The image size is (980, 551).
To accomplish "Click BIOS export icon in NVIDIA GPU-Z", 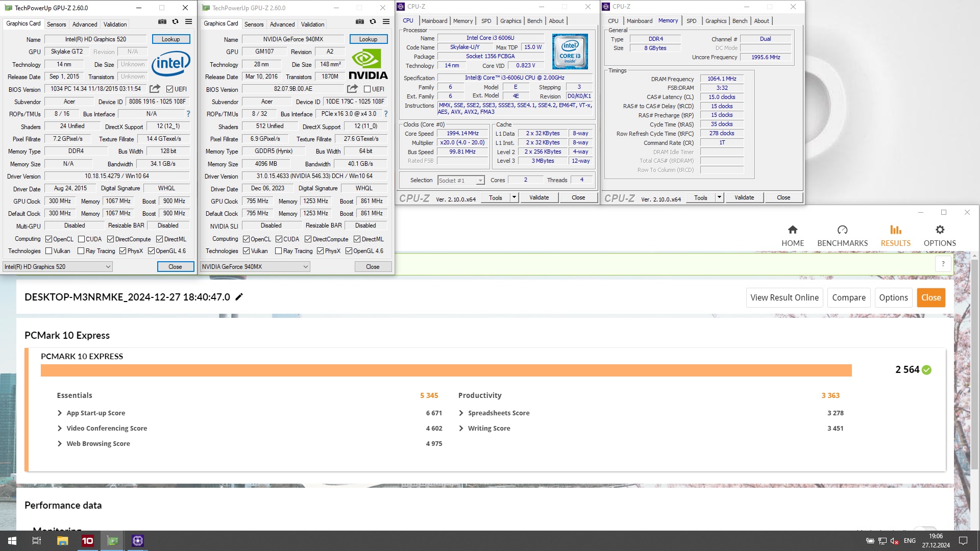I will [x=352, y=89].
